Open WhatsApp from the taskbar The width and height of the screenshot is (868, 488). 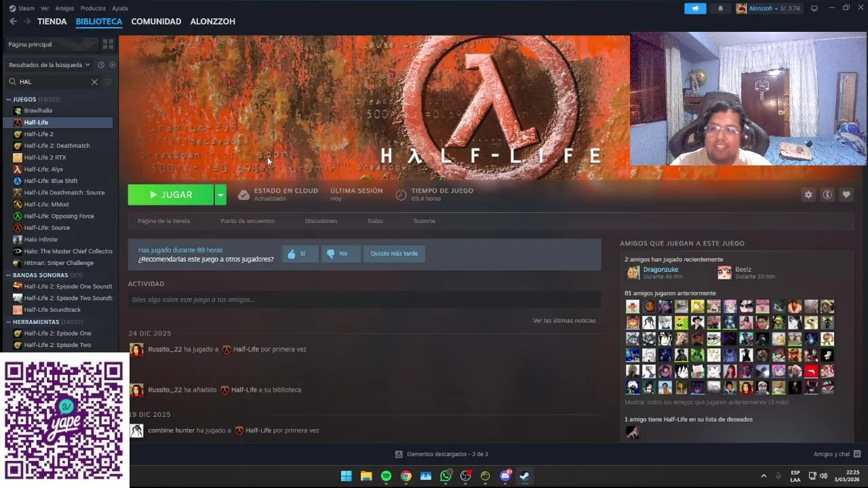click(x=446, y=476)
